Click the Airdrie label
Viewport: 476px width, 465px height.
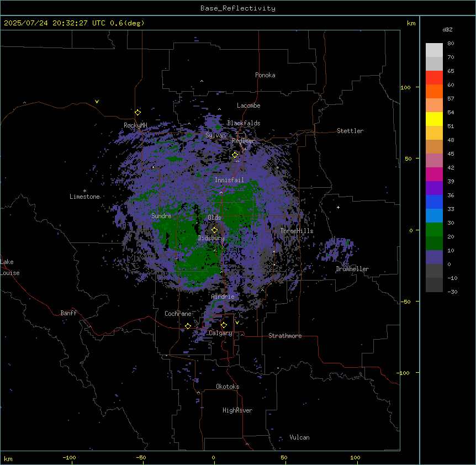(223, 297)
